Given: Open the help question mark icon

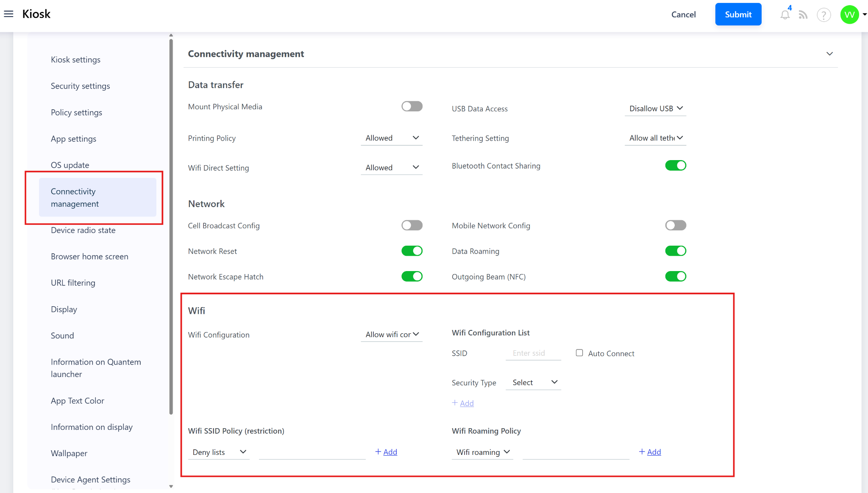Looking at the screenshot, I should click(823, 15).
